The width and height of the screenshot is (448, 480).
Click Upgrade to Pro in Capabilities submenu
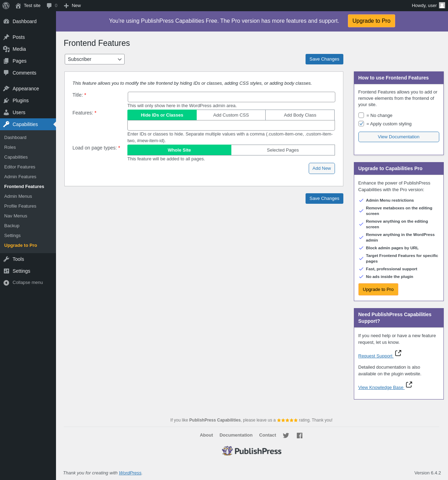[21, 245]
